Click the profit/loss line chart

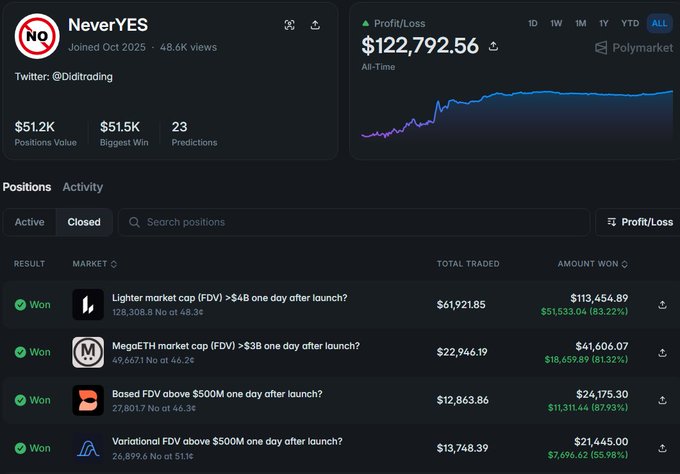click(517, 114)
